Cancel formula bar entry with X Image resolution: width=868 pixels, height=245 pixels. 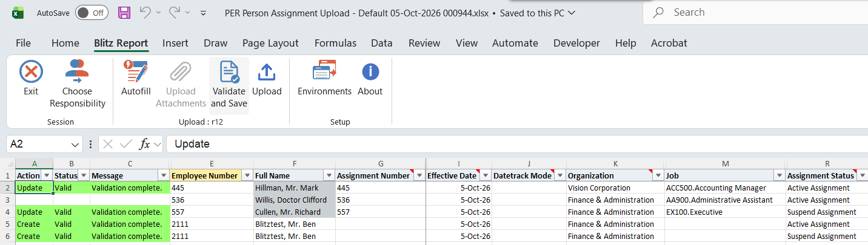click(x=108, y=144)
